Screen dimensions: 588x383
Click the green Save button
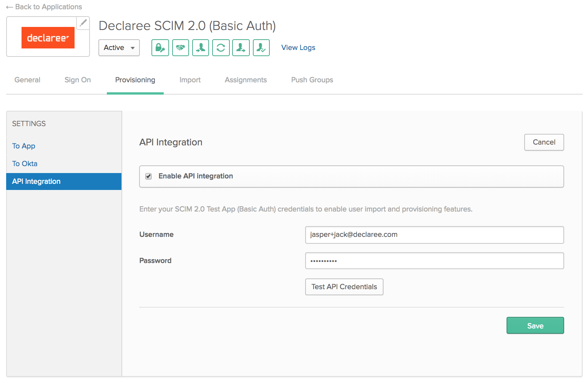(x=535, y=326)
